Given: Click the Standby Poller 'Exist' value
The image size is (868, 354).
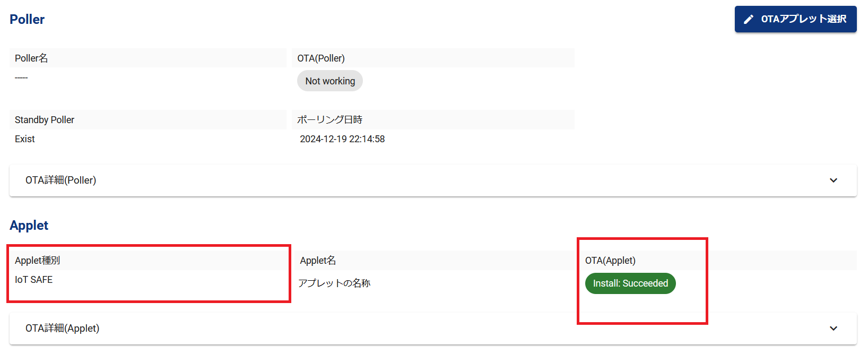Looking at the screenshot, I should click(x=24, y=139).
